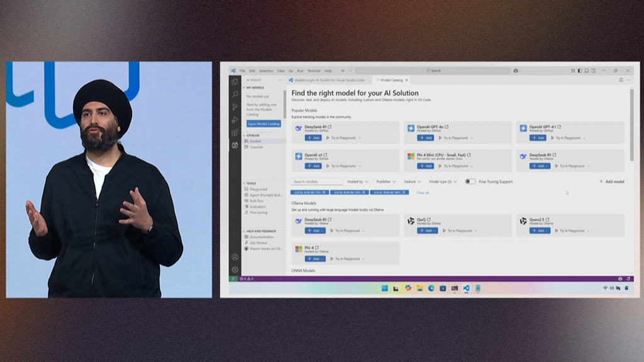Open editor More Actions ellipsis
The width and height of the screenshot is (644, 362).
point(628,80)
